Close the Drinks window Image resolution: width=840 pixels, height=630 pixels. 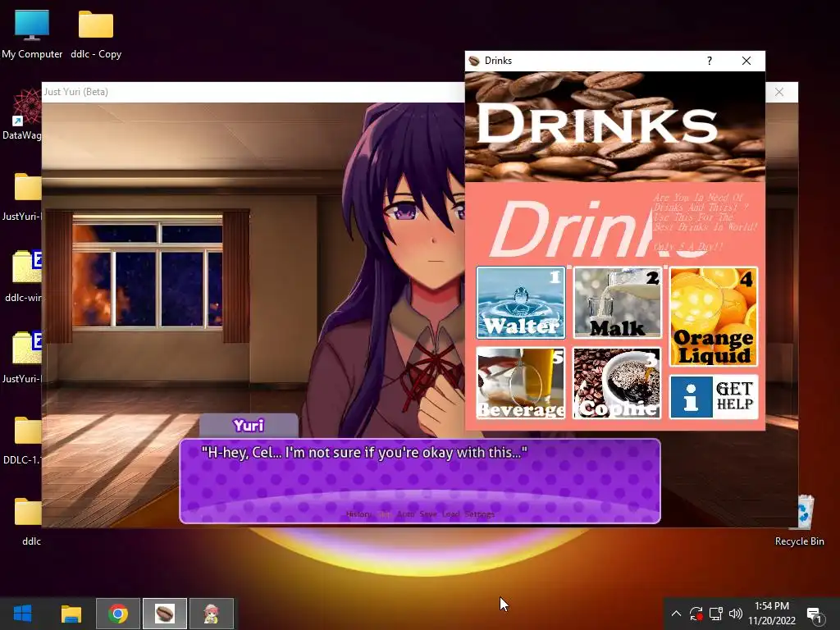point(746,61)
